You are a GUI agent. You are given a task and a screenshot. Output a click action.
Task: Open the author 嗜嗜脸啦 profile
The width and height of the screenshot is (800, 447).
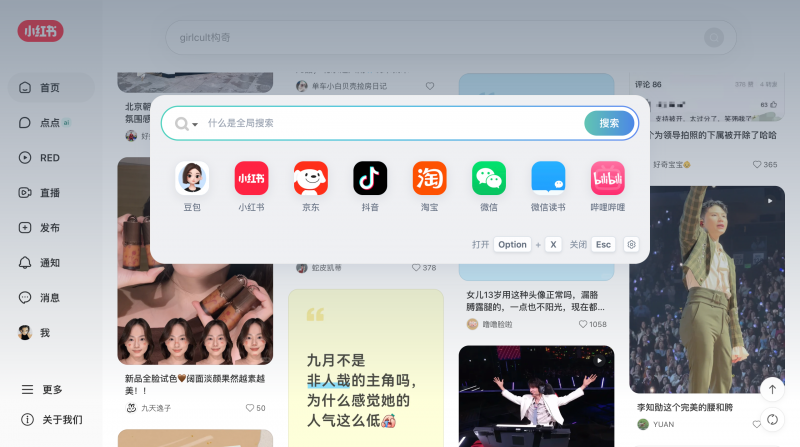(x=490, y=324)
